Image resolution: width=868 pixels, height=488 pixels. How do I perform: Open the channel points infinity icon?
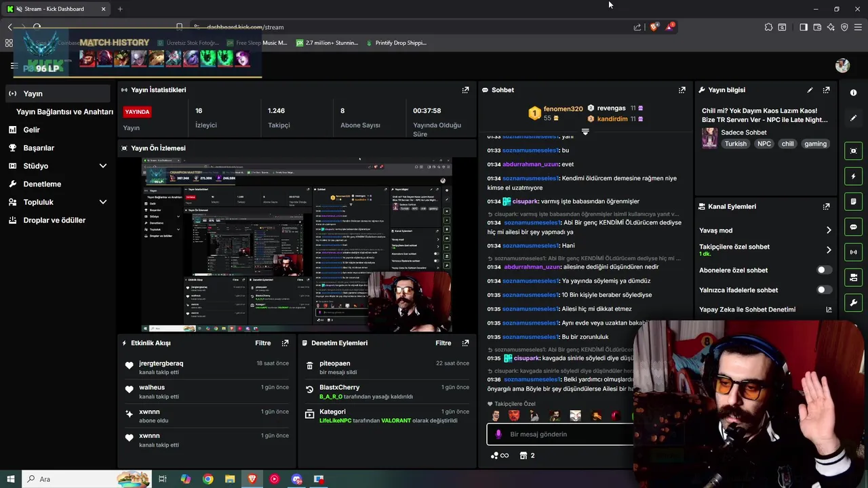point(500,455)
